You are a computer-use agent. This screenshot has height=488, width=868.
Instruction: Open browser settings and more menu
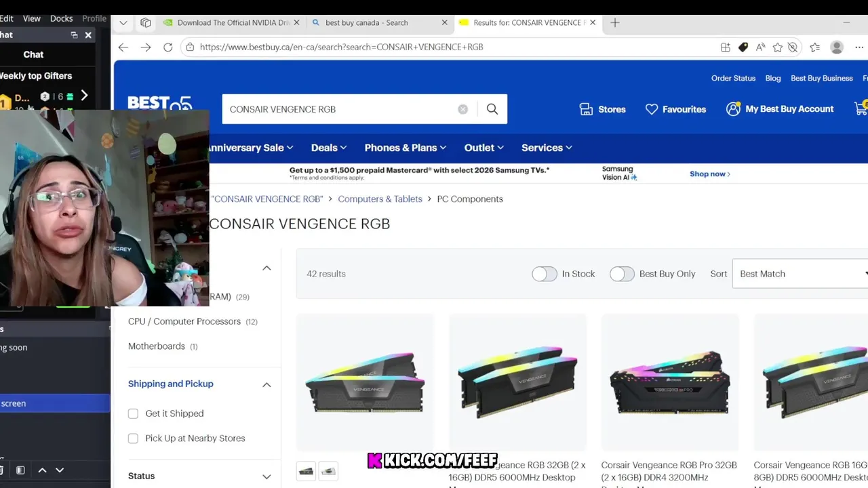coord(859,47)
